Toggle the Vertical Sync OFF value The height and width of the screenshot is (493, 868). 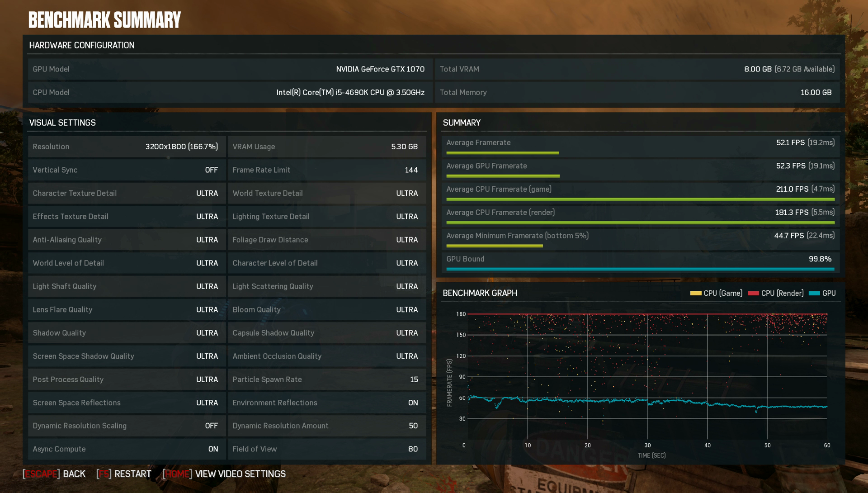pos(211,170)
